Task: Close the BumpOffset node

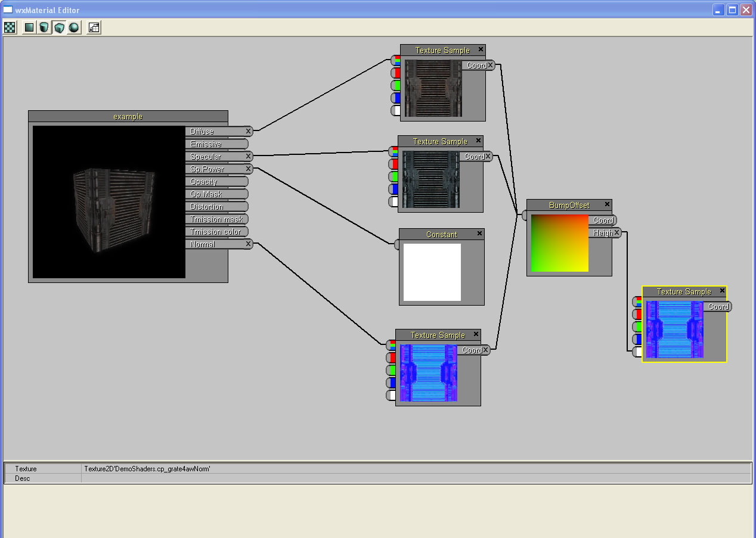Action: tap(607, 204)
